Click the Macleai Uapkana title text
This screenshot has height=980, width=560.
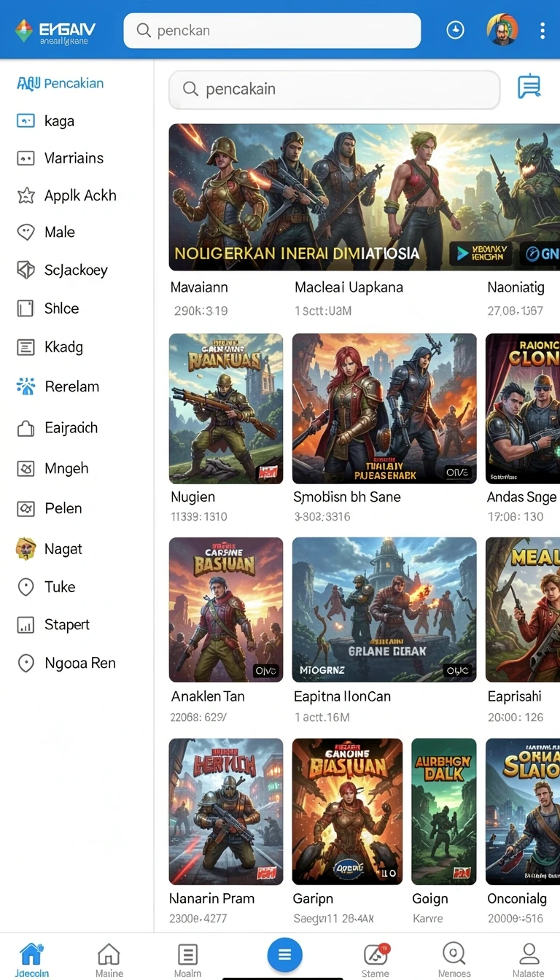click(349, 287)
